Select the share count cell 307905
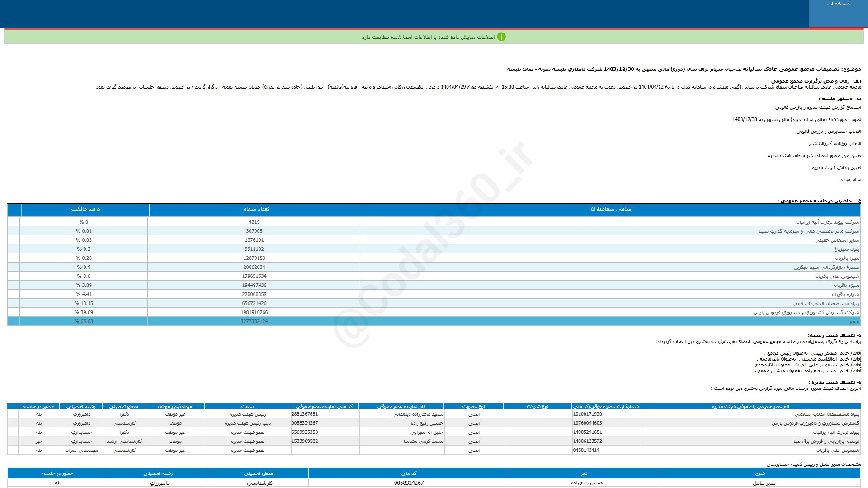Screen dimensions: 868x488 point(254,231)
